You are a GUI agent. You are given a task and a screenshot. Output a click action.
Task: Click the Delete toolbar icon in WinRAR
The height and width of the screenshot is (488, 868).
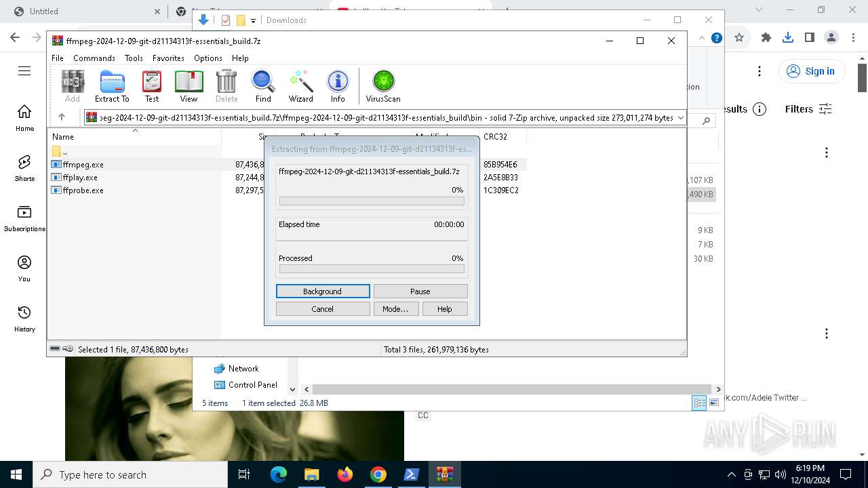[226, 86]
